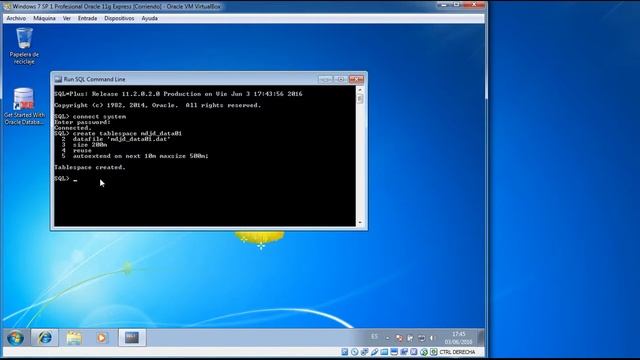Image resolution: width=640 pixels, height=360 pixels.
Task: Click the green mouse integration indicator
Action: coord(424,352)
